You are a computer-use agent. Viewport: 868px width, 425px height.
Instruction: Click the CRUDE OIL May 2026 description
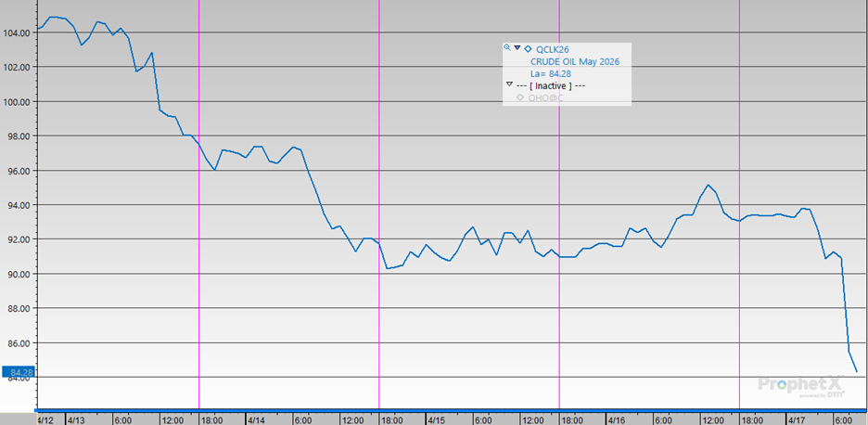[x=568, y=62]
